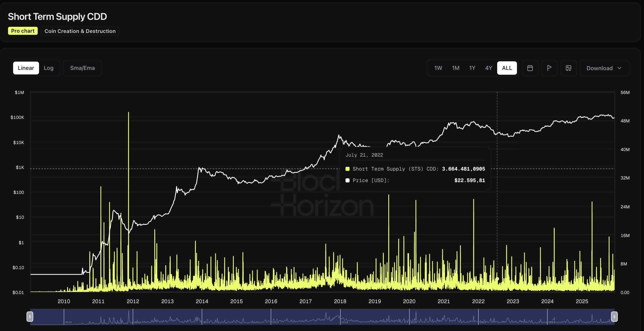Select the 1W time range

(438, 68)
